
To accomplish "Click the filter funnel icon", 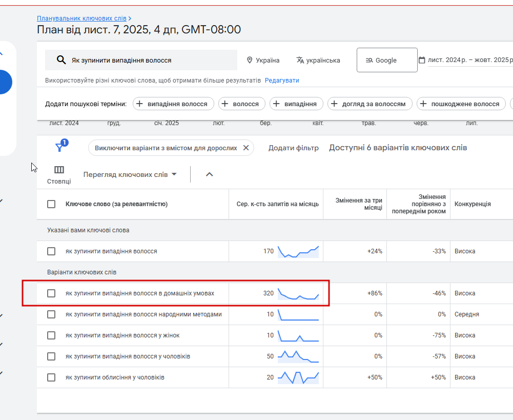I will [59, 147].
